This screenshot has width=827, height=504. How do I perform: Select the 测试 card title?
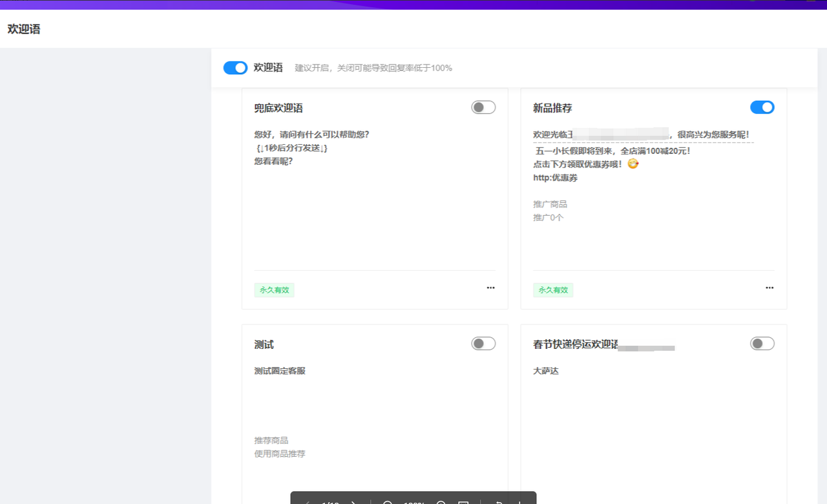pos(264,345)
